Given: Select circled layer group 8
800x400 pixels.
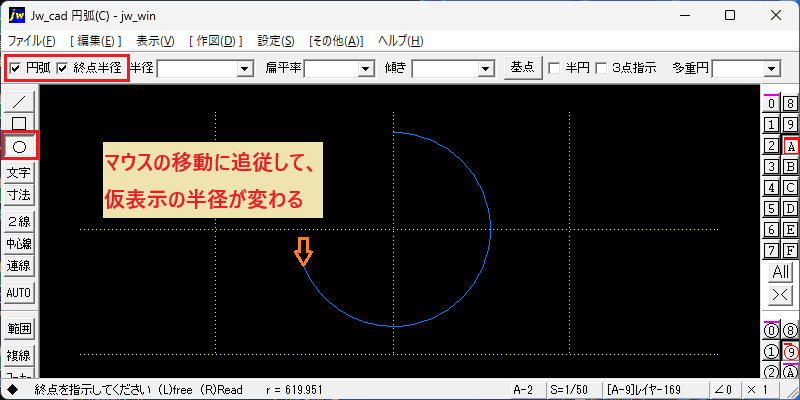Looking at the screenshot, I should (790, 331).
